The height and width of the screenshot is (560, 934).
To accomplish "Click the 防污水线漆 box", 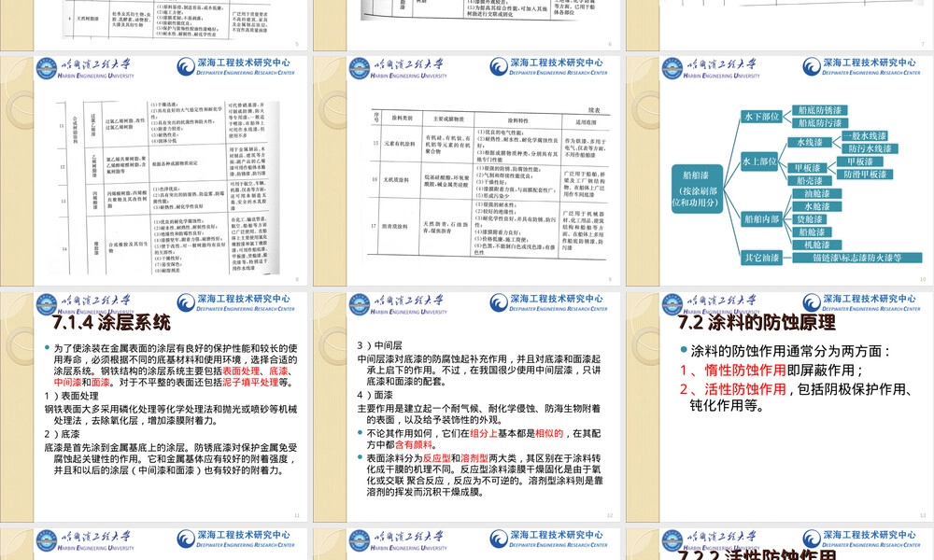I will (870, 148).
